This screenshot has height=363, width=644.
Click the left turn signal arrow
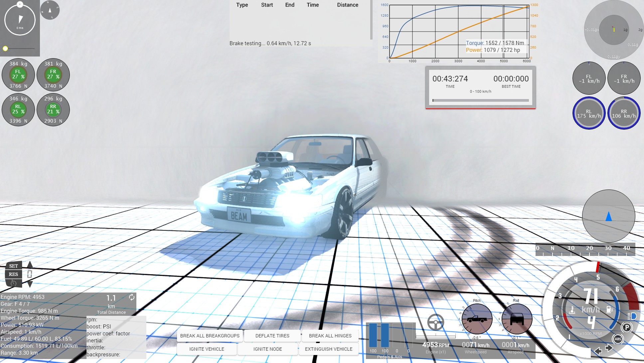pyautogui.click(x=598, y=351)
